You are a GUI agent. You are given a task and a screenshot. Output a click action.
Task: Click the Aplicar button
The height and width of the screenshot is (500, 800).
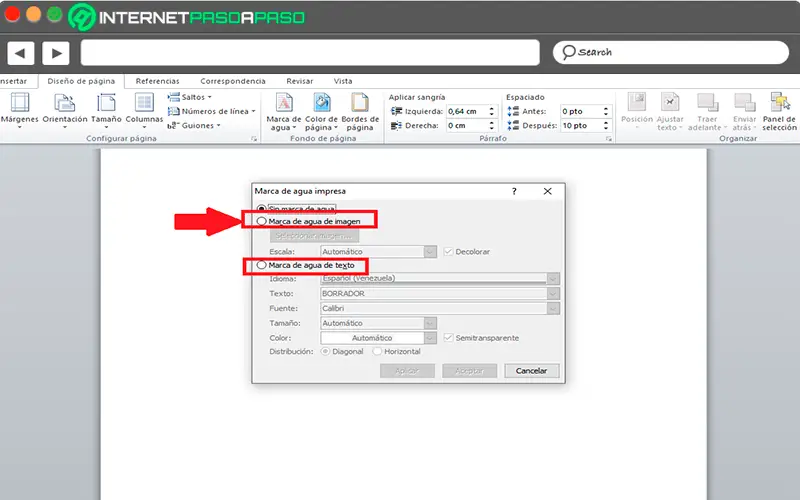click(x=407, y=371)
